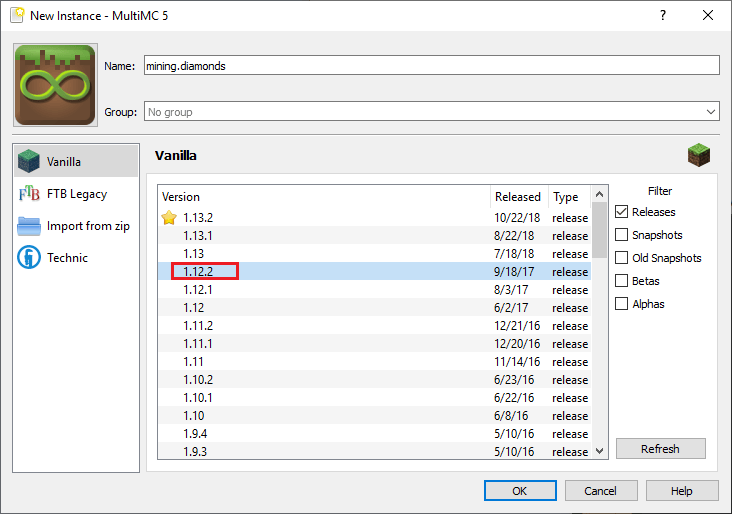The width and height of the screenshot is (732, 514).
Task: Click the gold star next to 1.13.2
Action: [169, 218]
